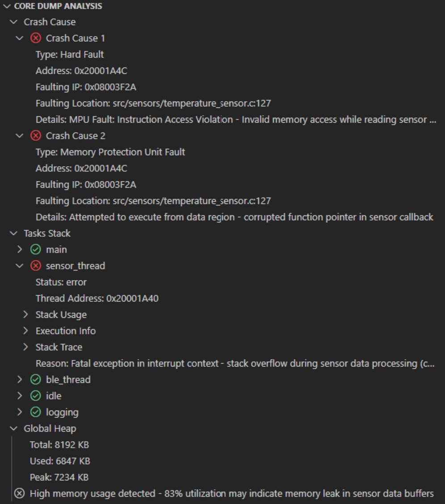Collapse the Tasks Stack section
Screen dimensions: 445x504
tap(15, 233)
